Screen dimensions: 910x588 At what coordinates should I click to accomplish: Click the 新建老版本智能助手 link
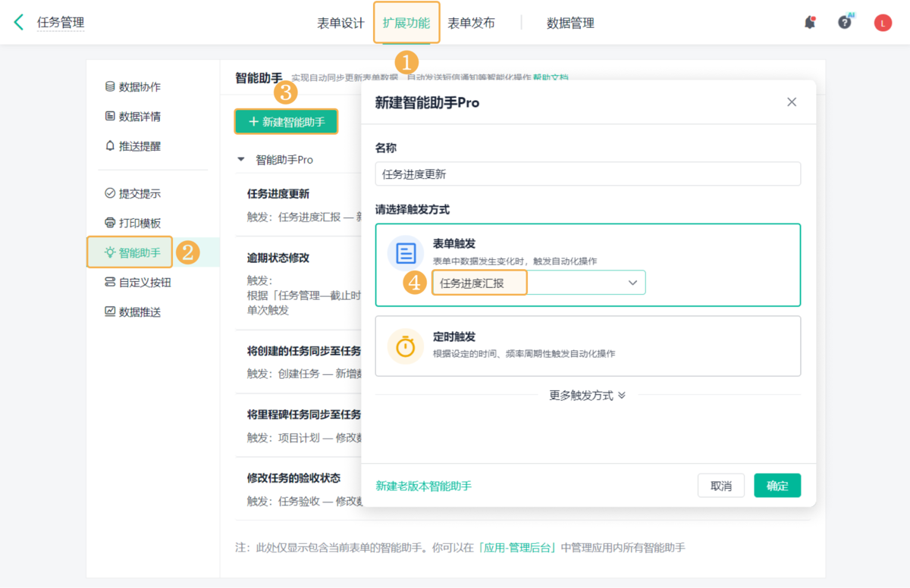click(423, 486)
